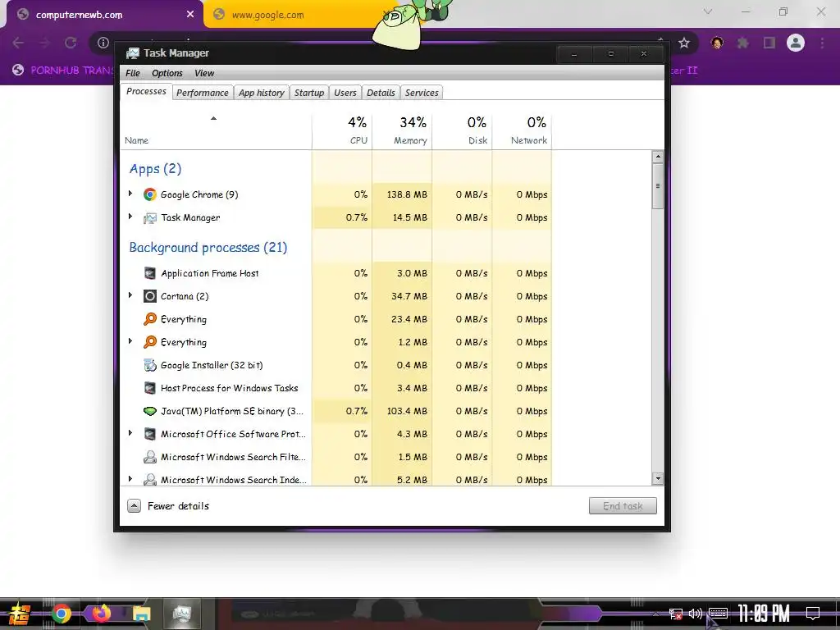Click Microsoft Windows Search Filter icon
This screenshot has height=630, width=840.
(x=150, y=457)
